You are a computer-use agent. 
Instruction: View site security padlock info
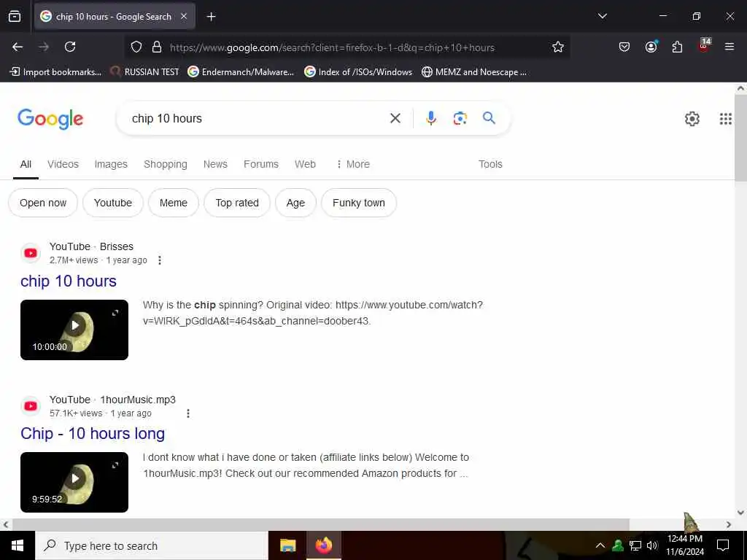156,47
